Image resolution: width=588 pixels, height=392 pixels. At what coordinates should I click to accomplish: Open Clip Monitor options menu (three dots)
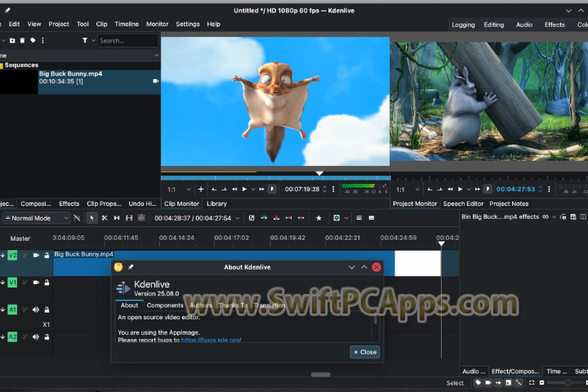[333, 189]
